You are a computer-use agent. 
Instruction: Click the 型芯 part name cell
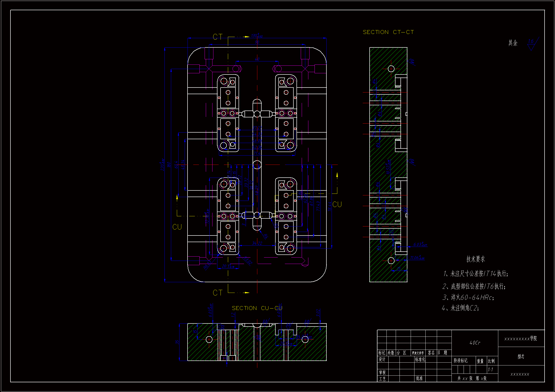pos(521,356)
